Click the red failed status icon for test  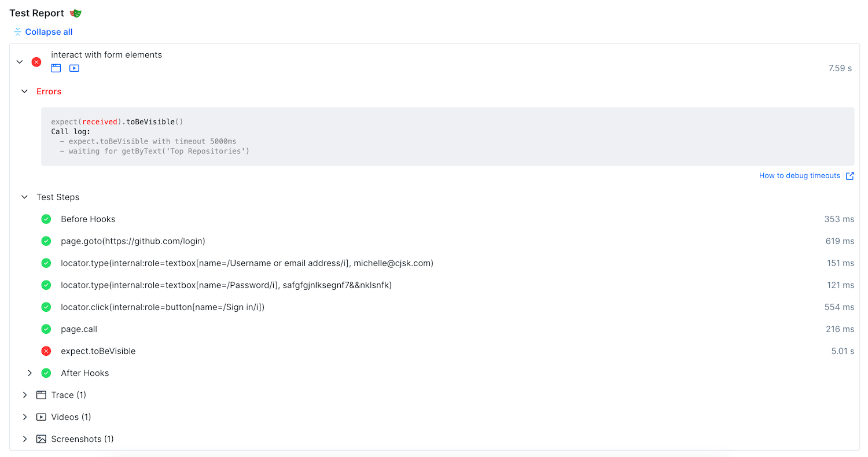pyautogui.click(x=36, y=62)
